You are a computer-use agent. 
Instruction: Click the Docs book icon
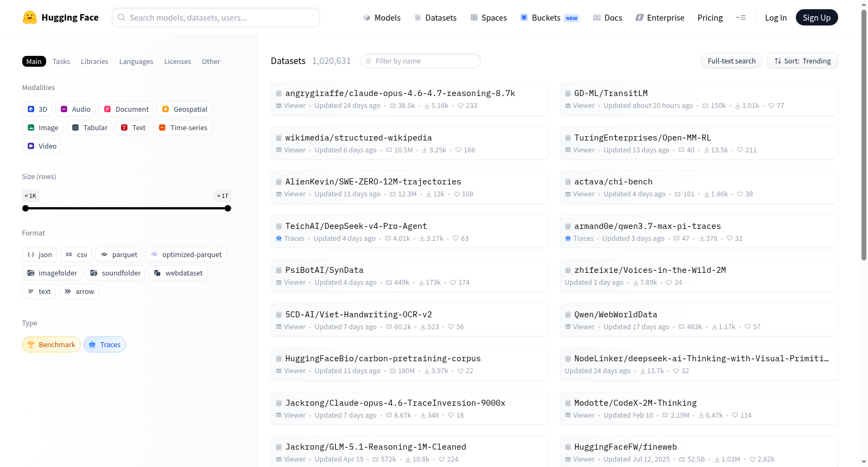(597, 17)
